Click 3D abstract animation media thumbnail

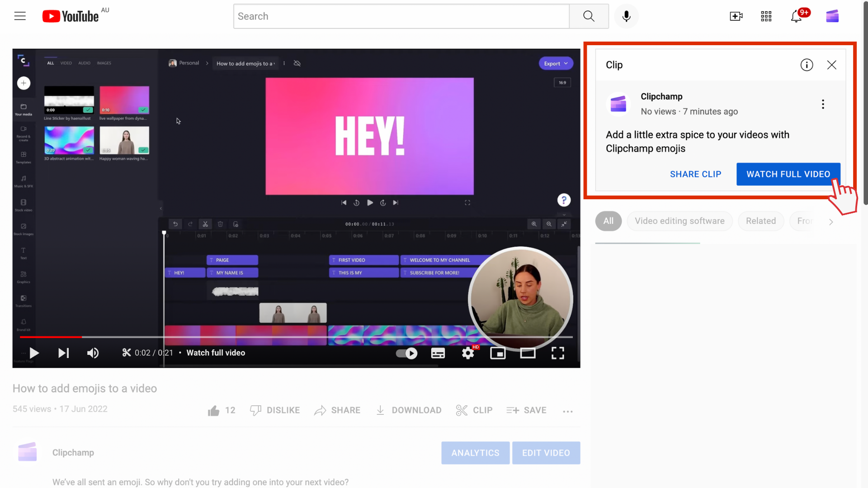[x=69, y=140]
